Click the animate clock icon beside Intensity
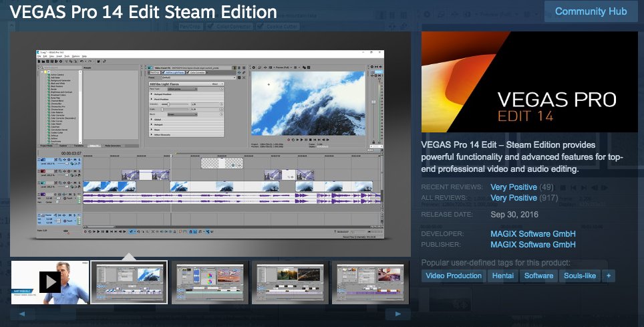Image resolution: width=644 pixels, height=327 pixels. 221,104
